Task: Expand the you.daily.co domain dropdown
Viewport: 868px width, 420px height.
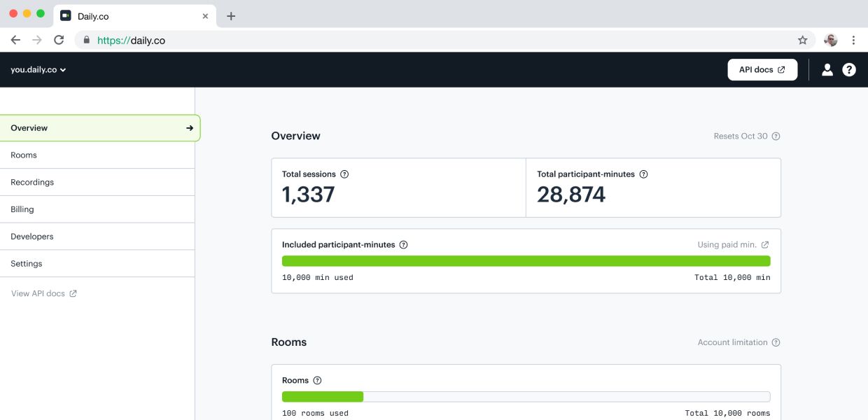Action: [37, 69]
